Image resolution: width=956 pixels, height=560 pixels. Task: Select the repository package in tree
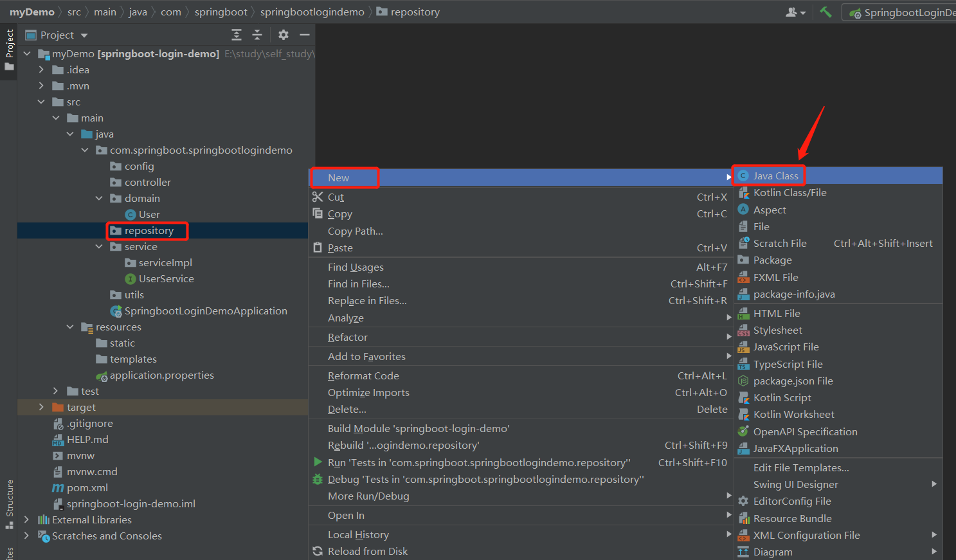(x=149, y=231)
